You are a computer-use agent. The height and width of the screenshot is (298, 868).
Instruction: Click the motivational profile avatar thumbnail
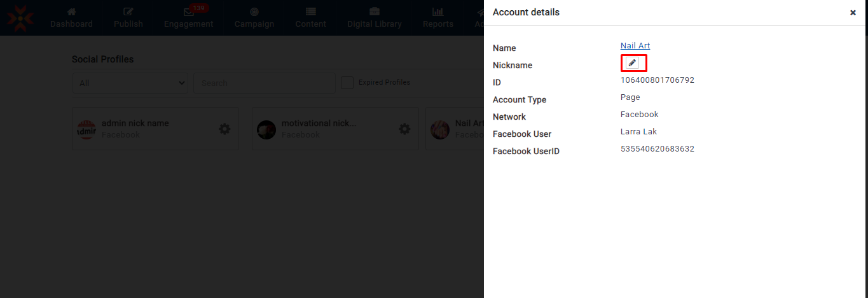266,129
